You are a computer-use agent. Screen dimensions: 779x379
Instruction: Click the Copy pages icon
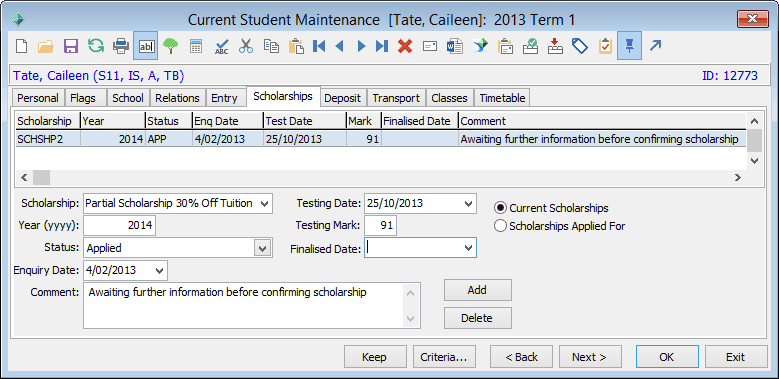[271, 46]
